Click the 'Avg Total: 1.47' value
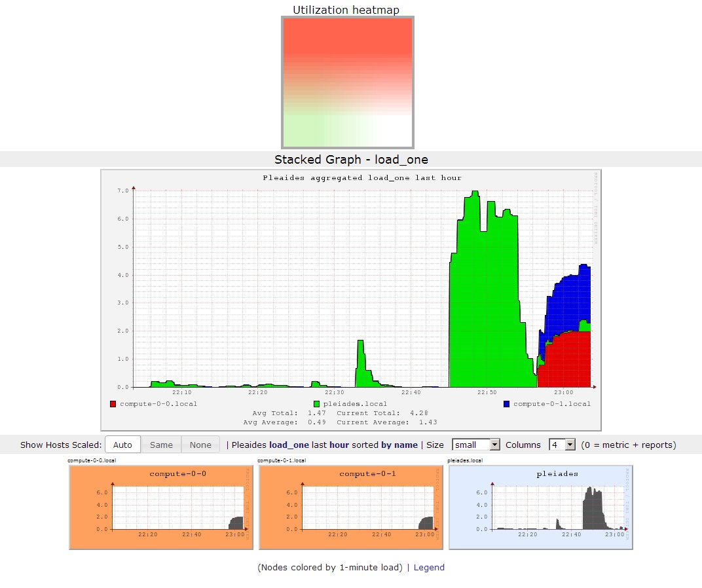Viewport: 702px width, 588px height. point(289,413)
